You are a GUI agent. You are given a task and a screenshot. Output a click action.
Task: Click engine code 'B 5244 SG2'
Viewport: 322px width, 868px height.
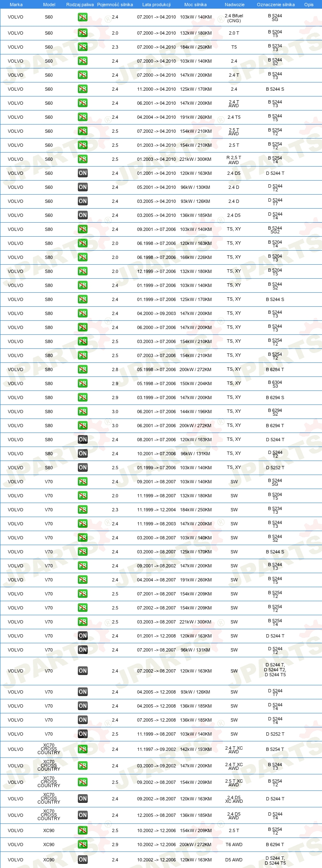(x=275, y=230)
